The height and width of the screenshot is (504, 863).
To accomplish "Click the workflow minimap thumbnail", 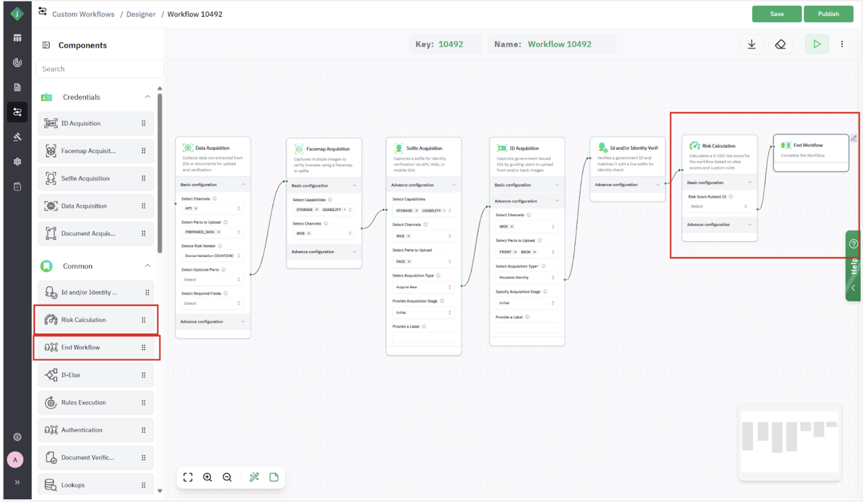I will [789, 442].
